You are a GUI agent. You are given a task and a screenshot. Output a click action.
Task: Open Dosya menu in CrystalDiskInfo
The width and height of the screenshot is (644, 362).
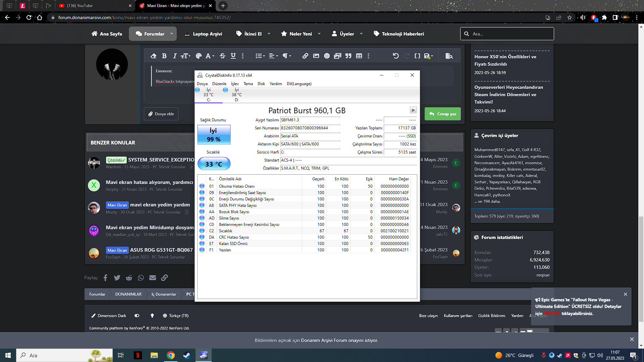202,84
